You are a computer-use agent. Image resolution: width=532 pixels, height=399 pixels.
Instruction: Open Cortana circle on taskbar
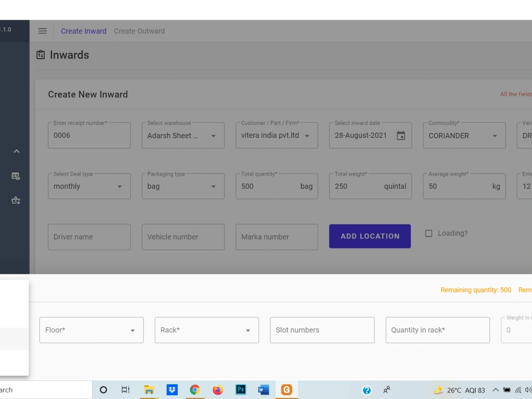click(104, 390)
